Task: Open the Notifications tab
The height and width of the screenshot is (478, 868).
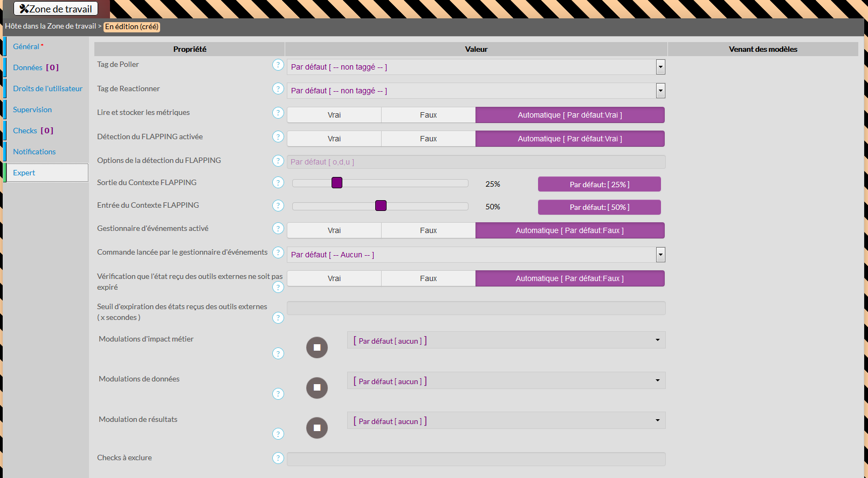Action: point(34,152)
